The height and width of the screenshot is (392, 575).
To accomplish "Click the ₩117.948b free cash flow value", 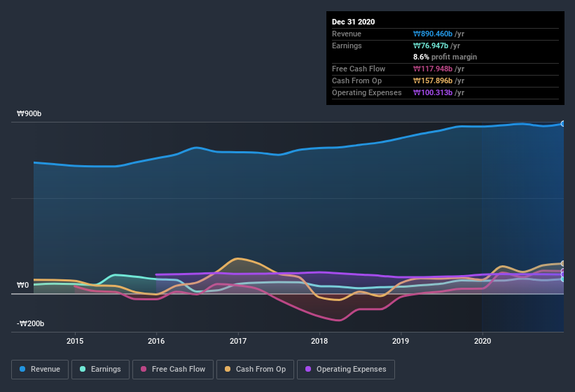I will pyautogui.click(x=433, y=69).
